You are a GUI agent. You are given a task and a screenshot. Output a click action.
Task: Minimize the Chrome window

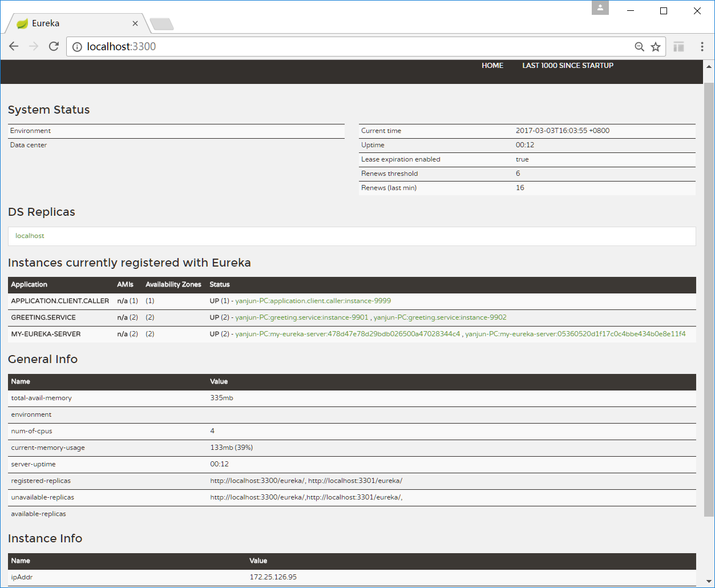pyautogui.click(x=631, y=11)
